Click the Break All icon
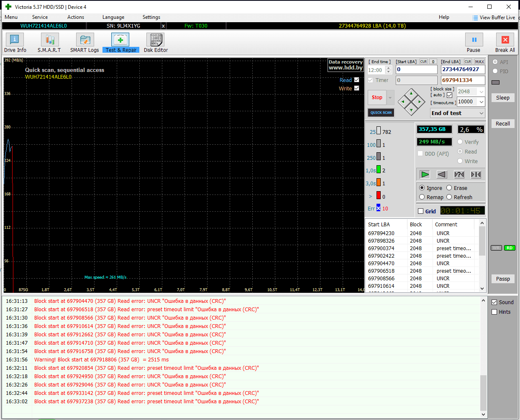520x420 pixels. pyautogui.click(x=505, y=40)
